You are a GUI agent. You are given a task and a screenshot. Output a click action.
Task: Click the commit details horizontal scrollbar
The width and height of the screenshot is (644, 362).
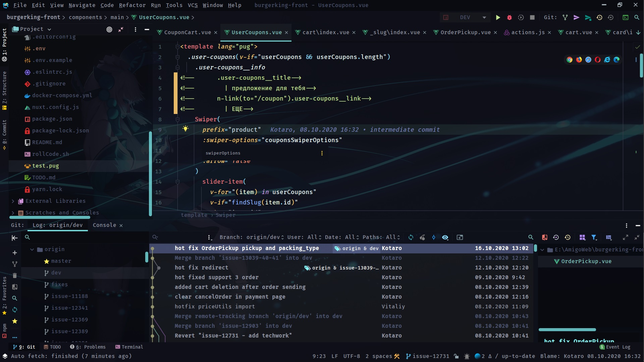[x=567, y=330]
